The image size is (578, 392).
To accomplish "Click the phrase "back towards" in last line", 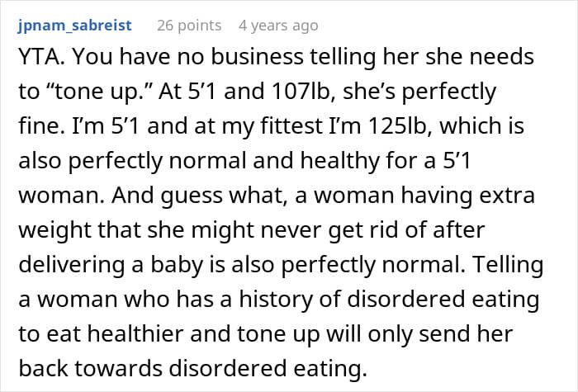I will pos(90,368).
